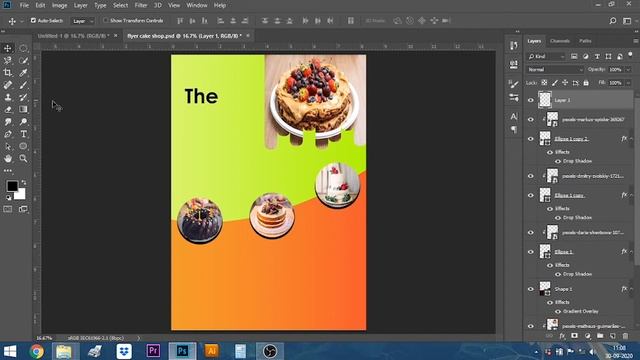Viewport: 640px width, 360px height.
Task: Select the Move tool in toolbox
Action: point(8,48)
